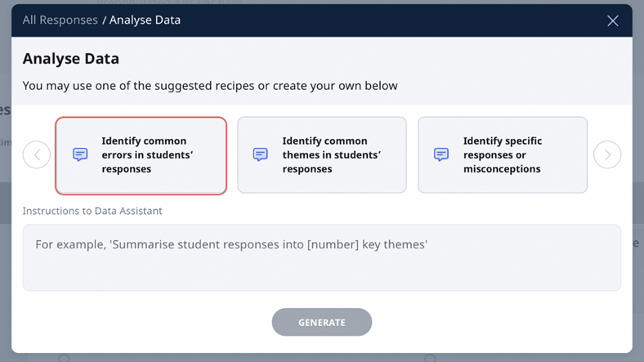Click 'Instructions to Data Assistant' label
The width and height of the screenshot is (644, 362).
pyautogui.click(x=92, y=211)
